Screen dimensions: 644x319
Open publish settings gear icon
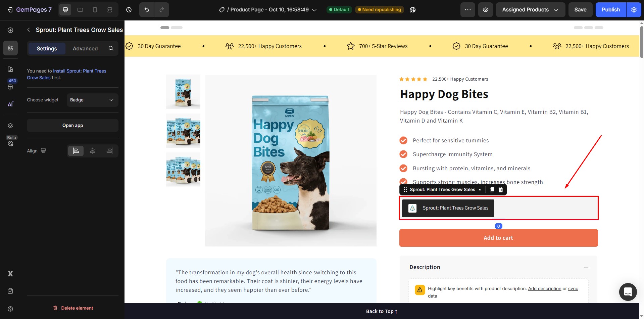pyautogui.click(x=634, y=10)
